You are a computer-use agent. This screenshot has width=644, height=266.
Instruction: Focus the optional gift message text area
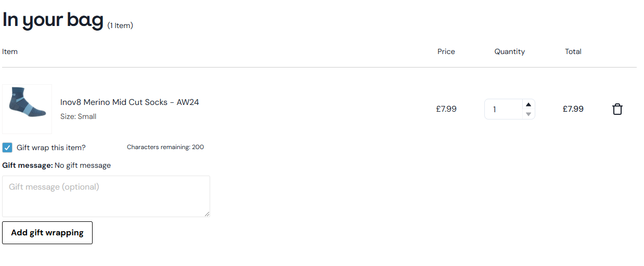(x=106, y=196)
